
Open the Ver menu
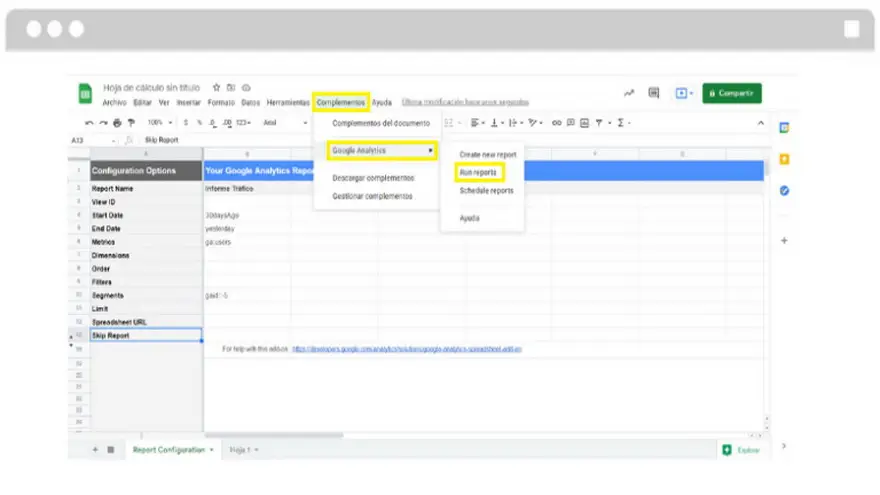[164, 102]
